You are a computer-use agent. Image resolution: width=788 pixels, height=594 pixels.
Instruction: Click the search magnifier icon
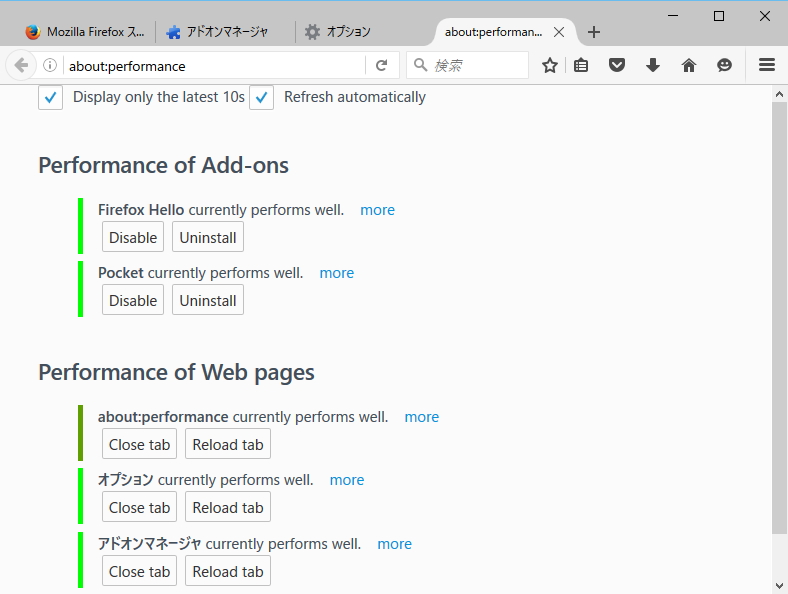(x=420, y=65)
